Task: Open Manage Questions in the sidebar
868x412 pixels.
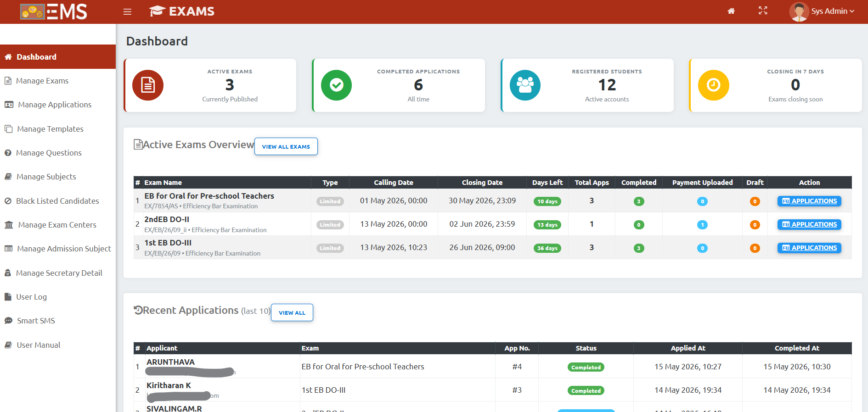Action: coord(58,153)
